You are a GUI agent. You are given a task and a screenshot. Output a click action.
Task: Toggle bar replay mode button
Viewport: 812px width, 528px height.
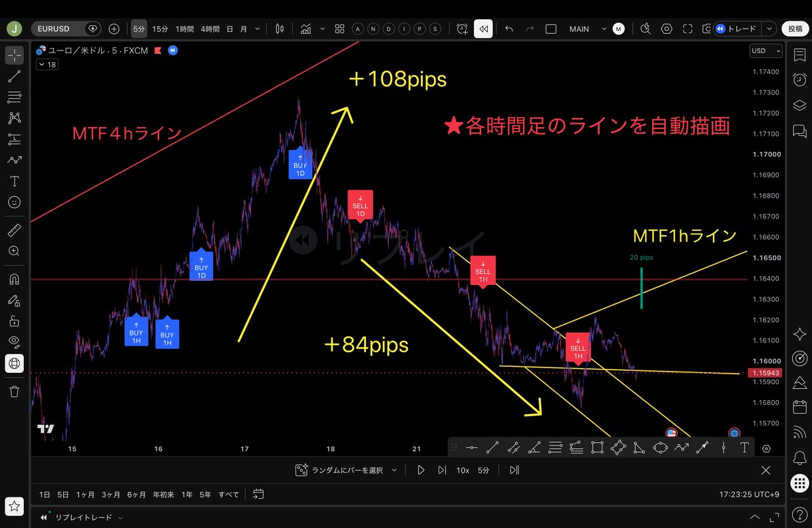coord(483,29)
